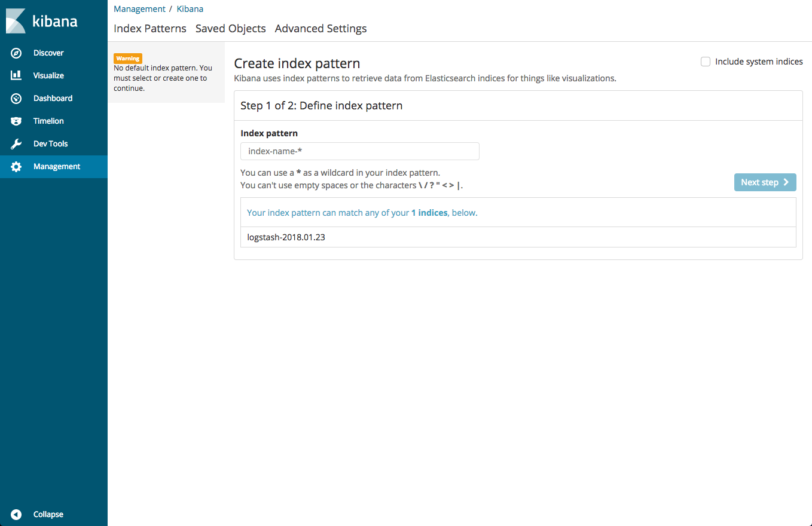Click the Next step button
The height and width of the screenshot is (526, 812).
[765, 182]
